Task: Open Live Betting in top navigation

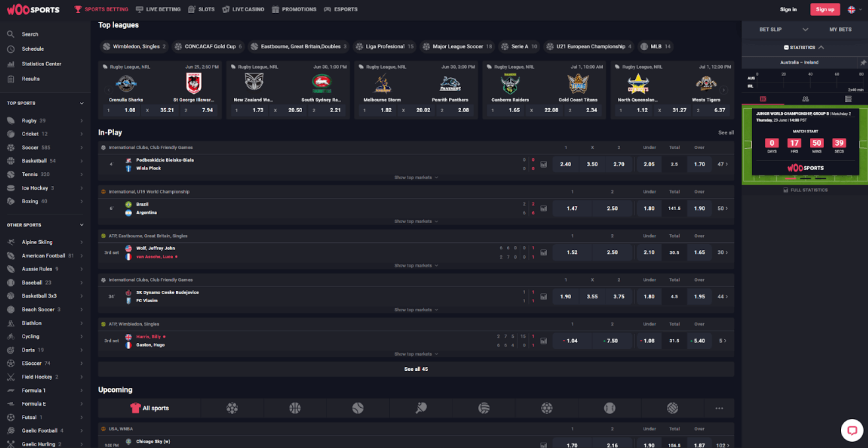Action: (x=158, y=9)
